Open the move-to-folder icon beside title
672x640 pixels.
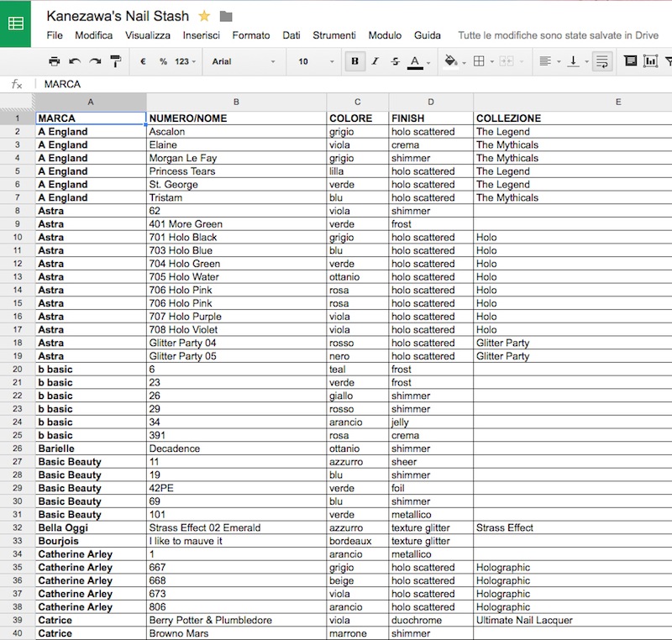tap(226, 16)
